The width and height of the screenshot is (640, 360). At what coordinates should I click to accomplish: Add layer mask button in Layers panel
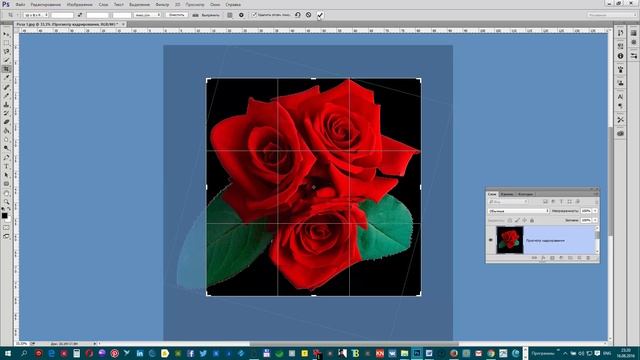pyautogui.click(x=552, y=258)
